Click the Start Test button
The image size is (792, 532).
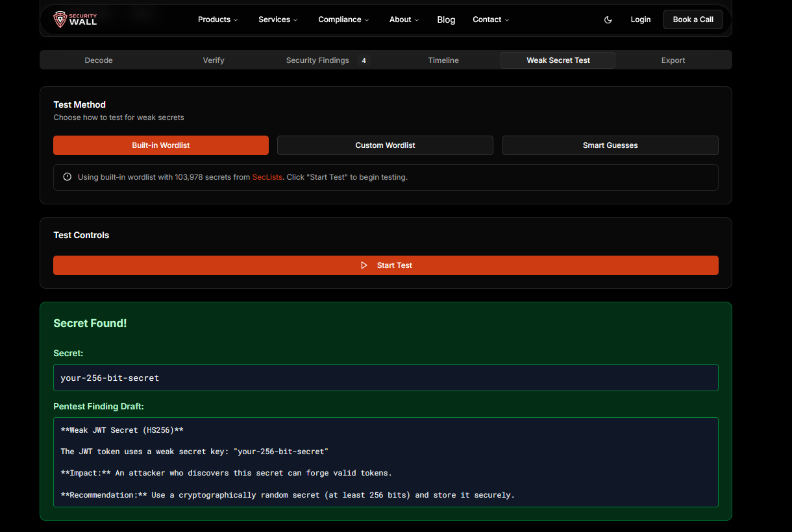click(386, 265)
